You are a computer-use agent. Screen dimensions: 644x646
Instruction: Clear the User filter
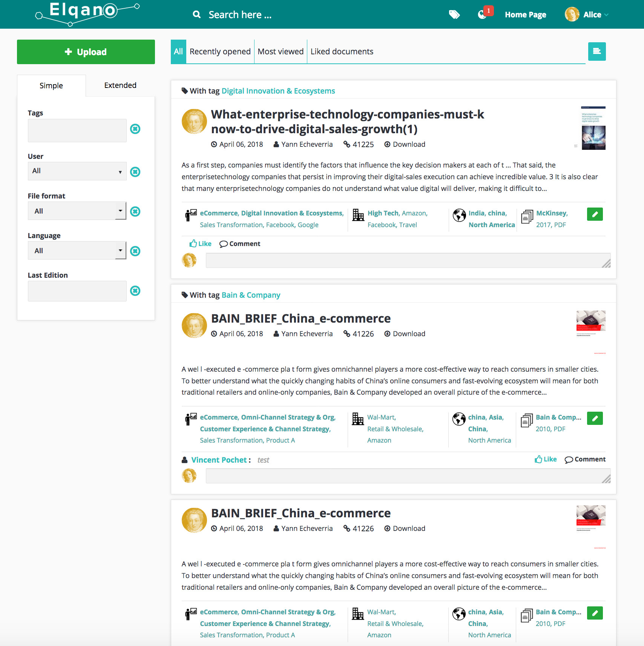(135, 172)
